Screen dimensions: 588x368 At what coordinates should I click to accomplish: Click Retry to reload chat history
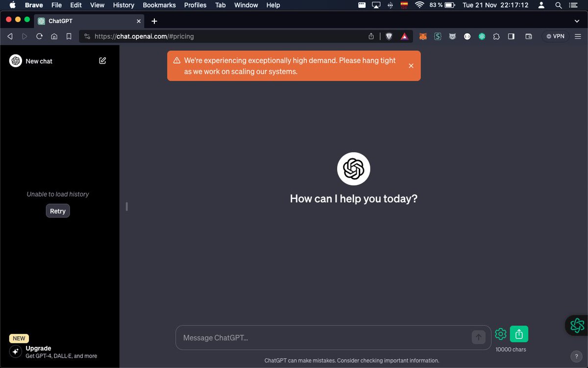(x=57, y=210)
